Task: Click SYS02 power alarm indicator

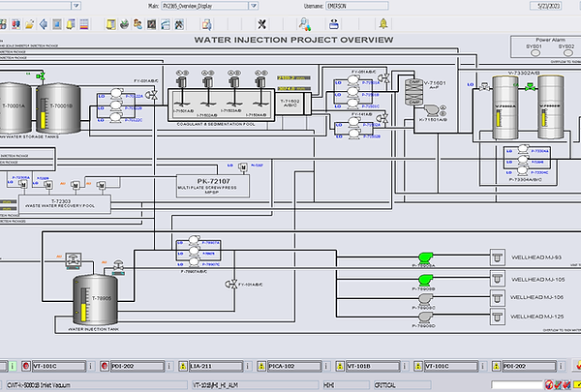Action: (x=568, y=53)
